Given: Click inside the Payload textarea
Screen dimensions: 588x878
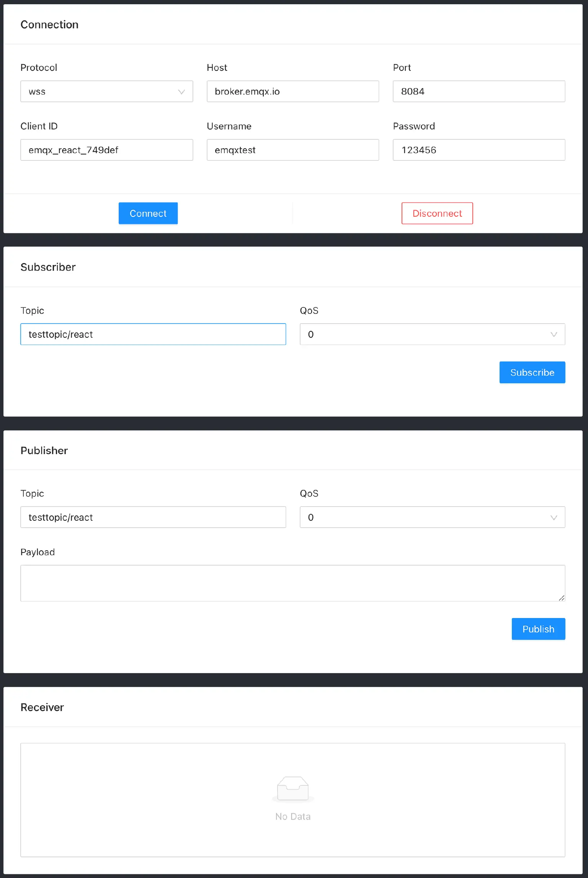Looking at the screenshot, I should [292, 583].
